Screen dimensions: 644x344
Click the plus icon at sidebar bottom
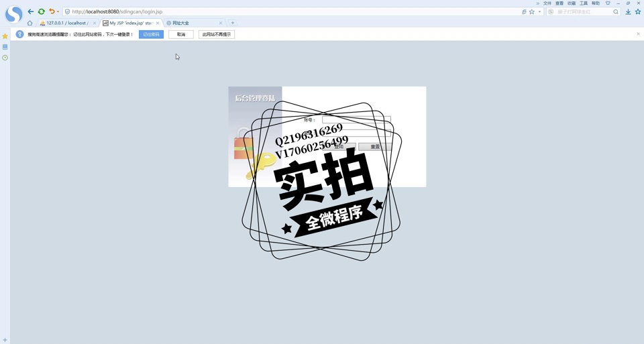pos(5,340)
